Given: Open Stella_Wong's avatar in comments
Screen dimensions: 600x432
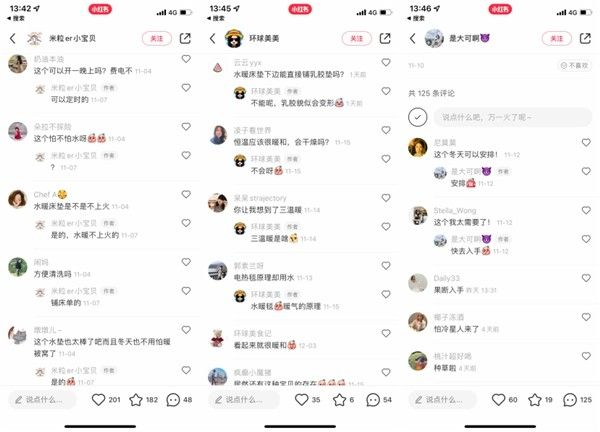Looking at the screenshot, I should click(418, 215).
